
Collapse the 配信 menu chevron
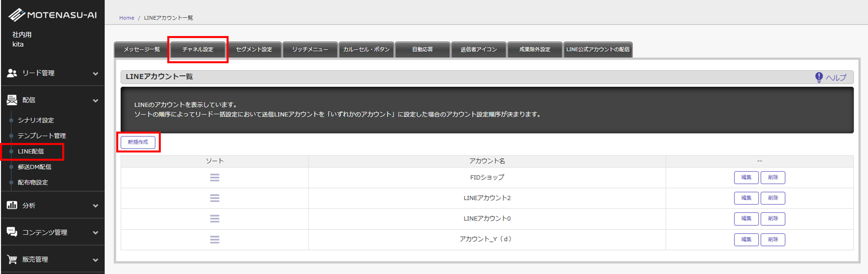tap(96, 100)
